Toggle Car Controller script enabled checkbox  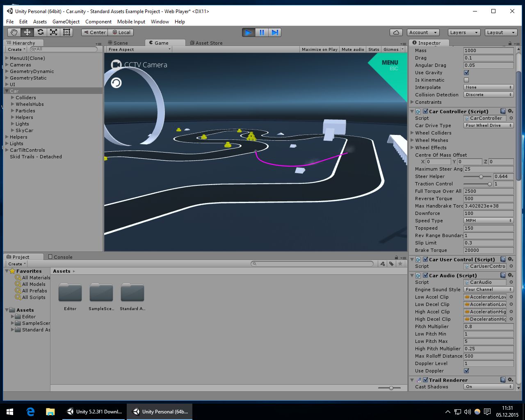[x=425, y=111]
